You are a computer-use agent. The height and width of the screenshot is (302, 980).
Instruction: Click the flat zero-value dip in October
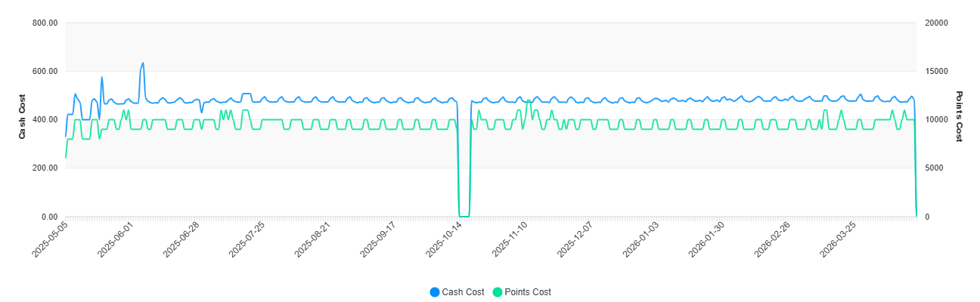point(464,216)
